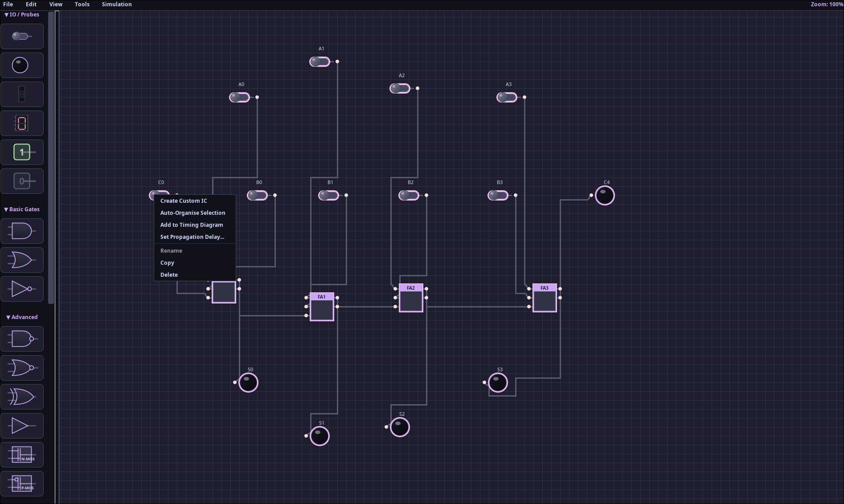Toggle input switch A1
The image size is (844, 504).
[320, 61]
